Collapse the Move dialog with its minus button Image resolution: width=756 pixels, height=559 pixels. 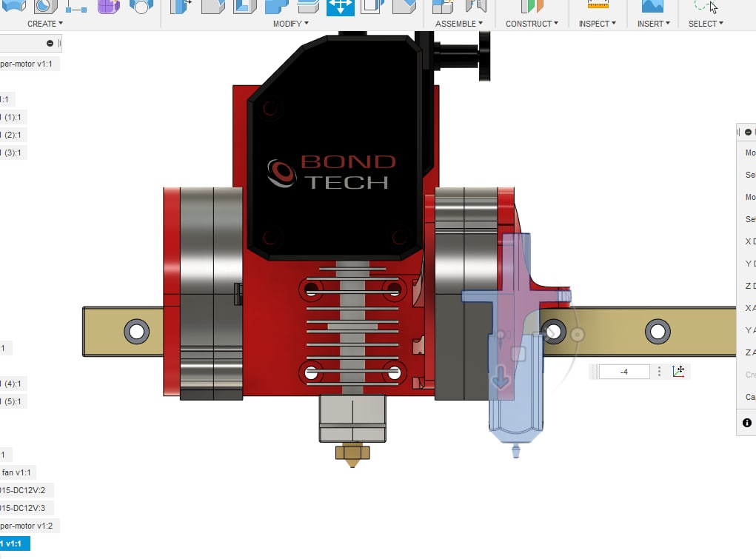click(x=748, y=132)
